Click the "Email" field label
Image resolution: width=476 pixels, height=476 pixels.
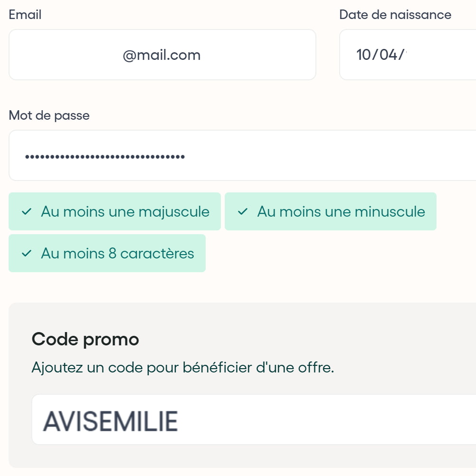24,14
